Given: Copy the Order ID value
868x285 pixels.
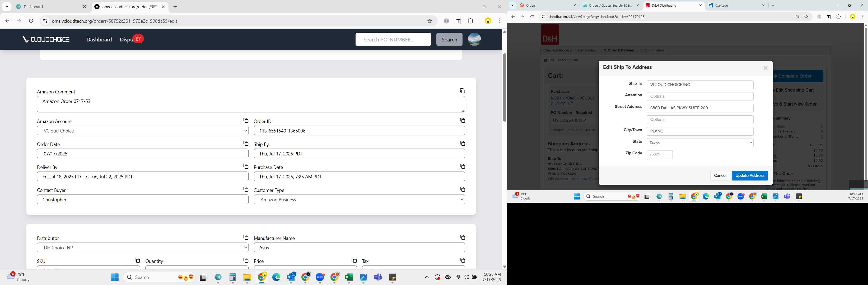Looking at the screenshot, I should pos(462,120).
